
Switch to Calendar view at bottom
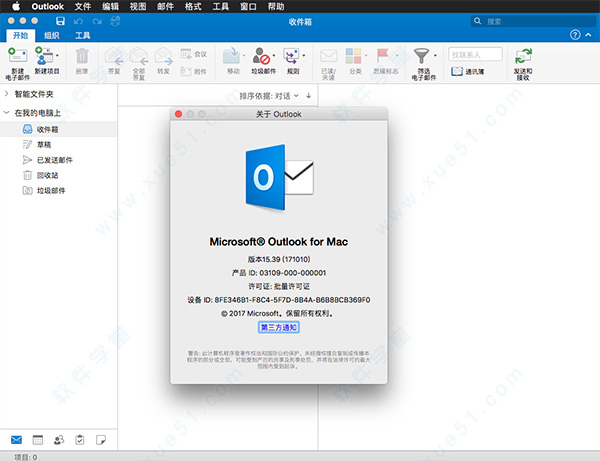tap(38, 440)
